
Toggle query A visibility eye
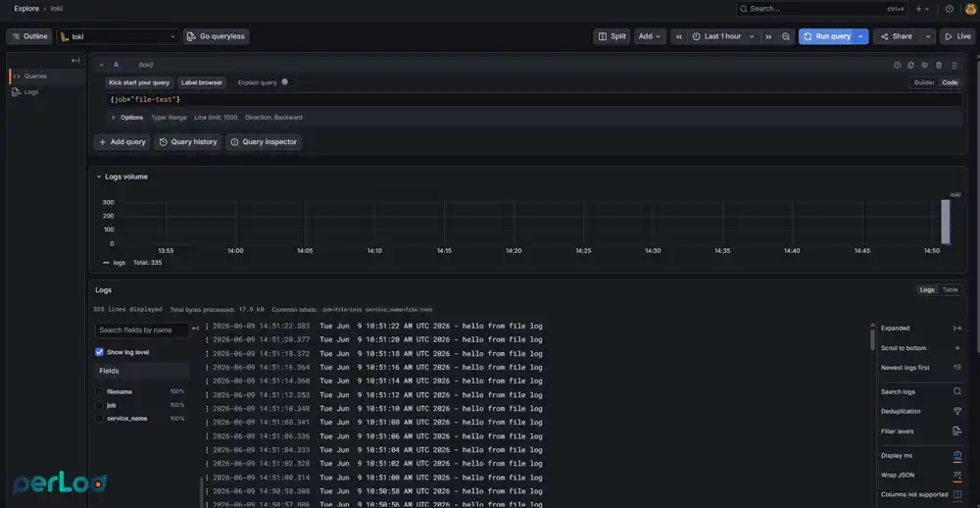925,65
